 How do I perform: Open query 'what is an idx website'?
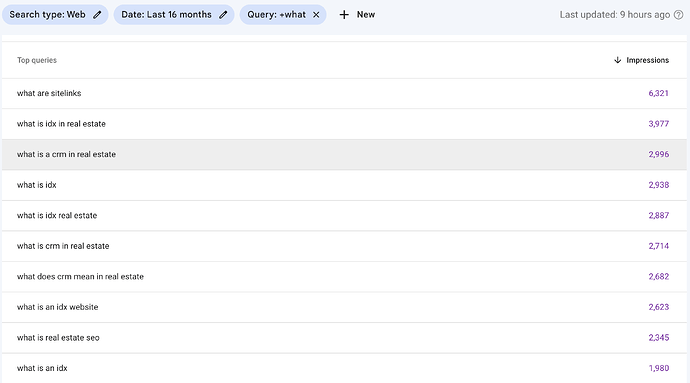coord(344,307)
